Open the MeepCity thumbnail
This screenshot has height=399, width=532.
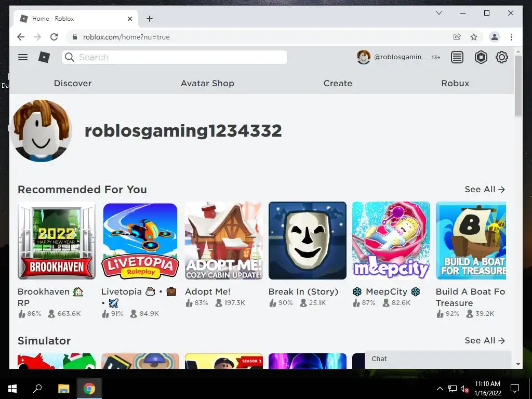click(391, 241)
